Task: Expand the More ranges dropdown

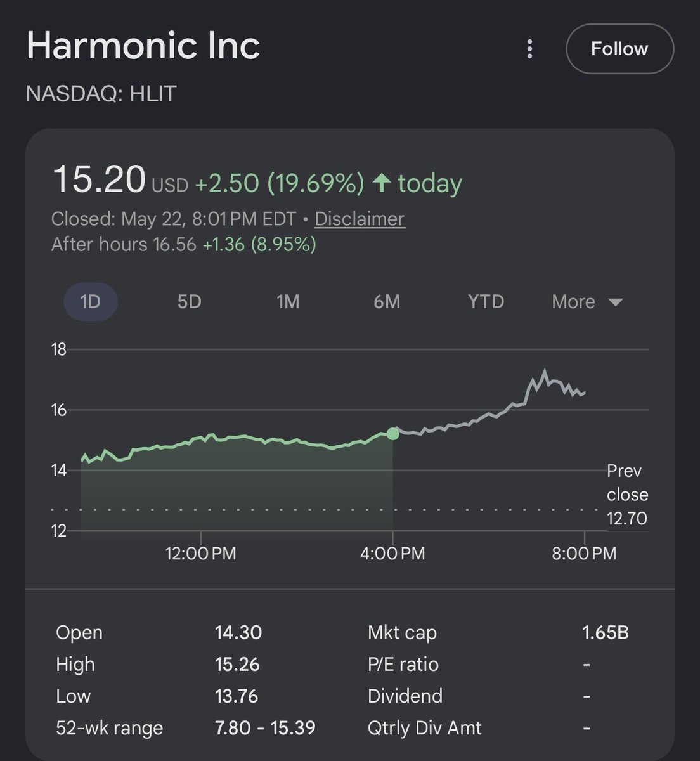Action: point(587,302)
